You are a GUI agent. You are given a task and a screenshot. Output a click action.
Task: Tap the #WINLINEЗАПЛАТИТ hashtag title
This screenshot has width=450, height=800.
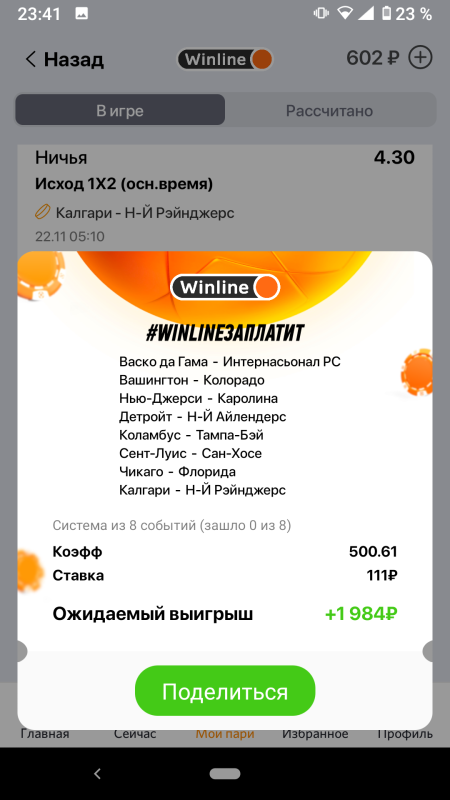pyautogui.click(x=225, y=333)
